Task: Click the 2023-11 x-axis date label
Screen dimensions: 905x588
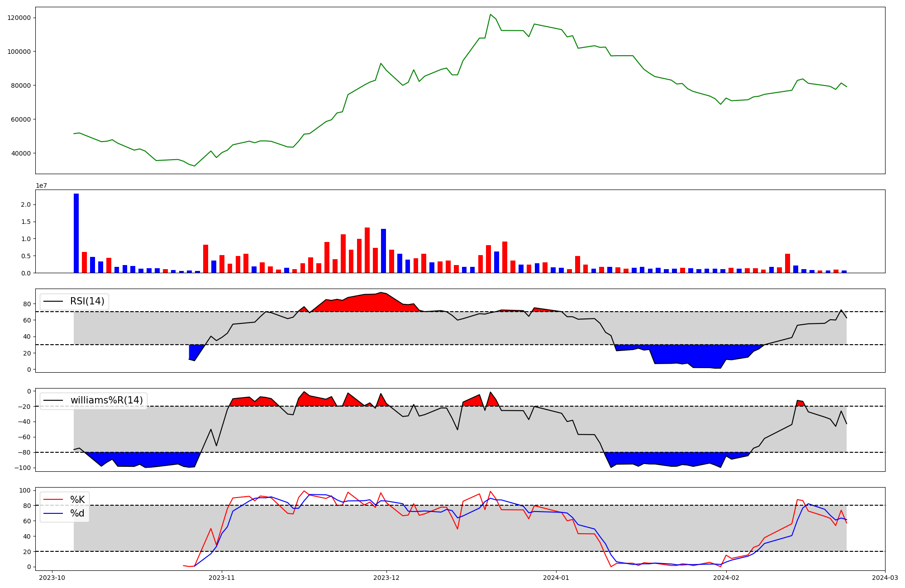Action: 222,578
